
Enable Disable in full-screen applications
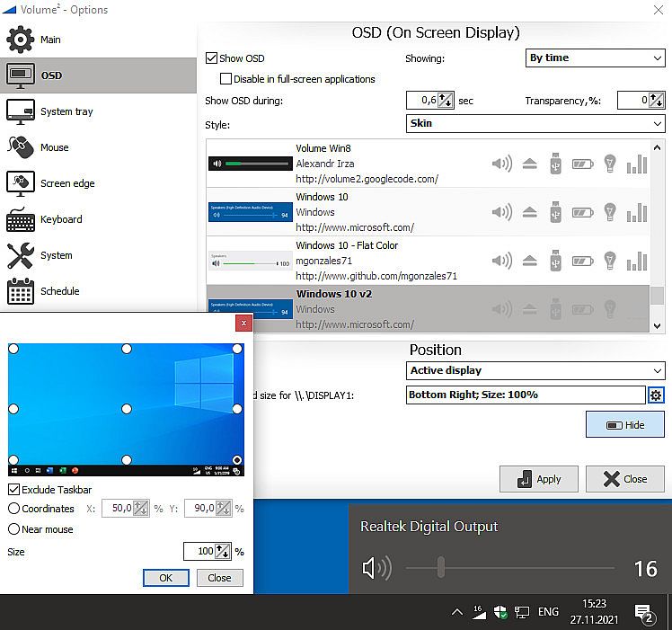226,79
